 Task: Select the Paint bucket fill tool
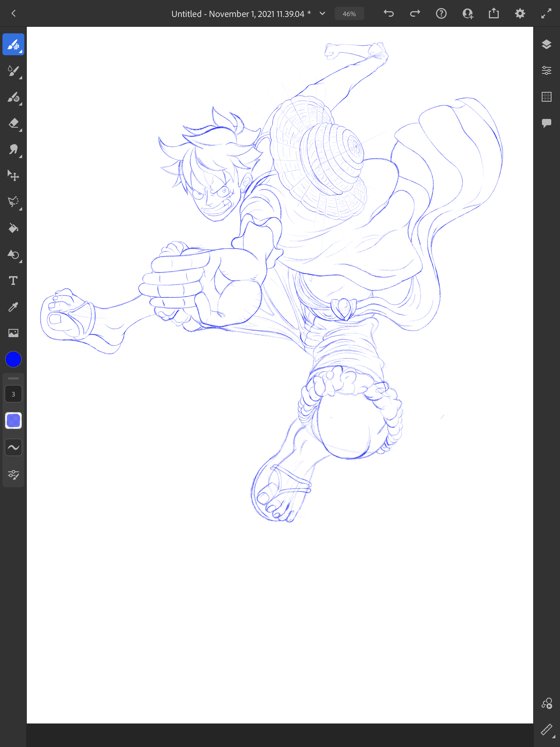[13, 228]
